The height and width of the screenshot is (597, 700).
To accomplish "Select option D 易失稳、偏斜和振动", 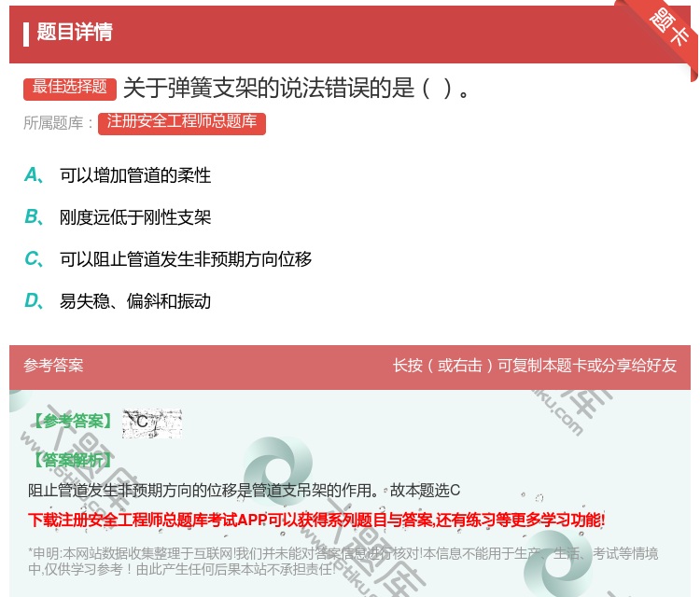I will coord(118,301).
